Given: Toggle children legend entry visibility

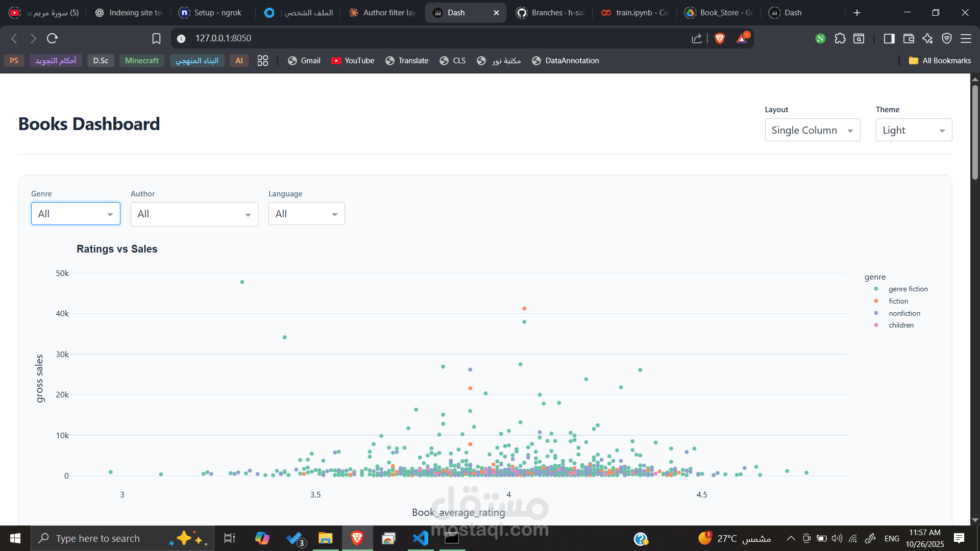Looking at the screenshot, I should [901, 325].
